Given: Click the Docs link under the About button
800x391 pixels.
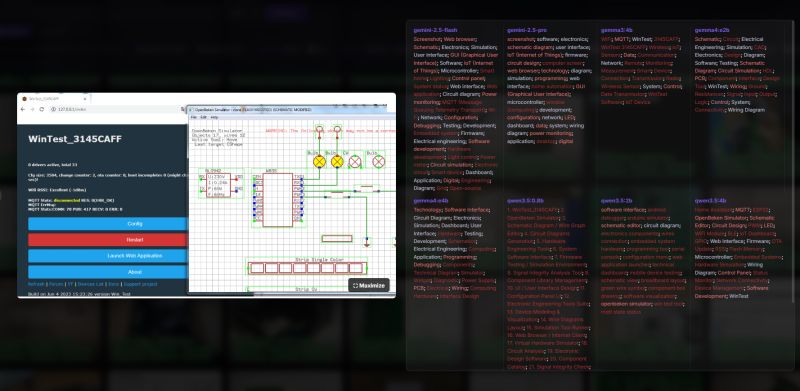Looking at the screenshot, I should click(113, 284).
